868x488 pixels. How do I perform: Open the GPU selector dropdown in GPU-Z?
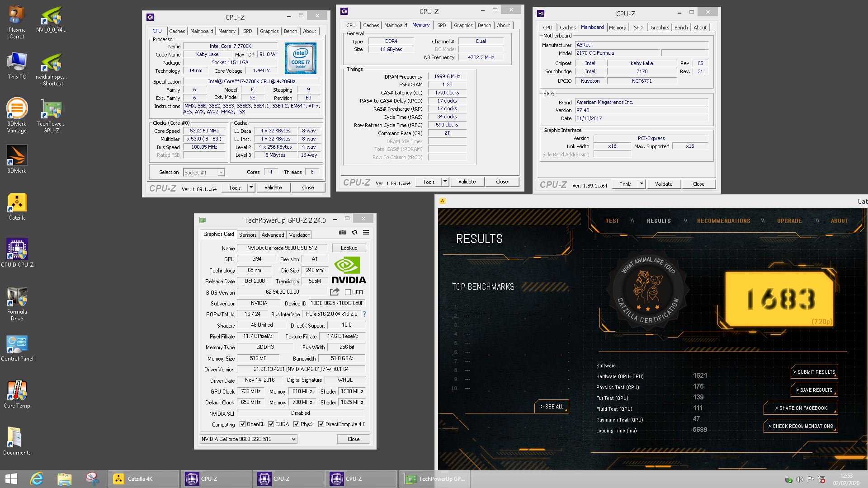(x=248, y=439)
